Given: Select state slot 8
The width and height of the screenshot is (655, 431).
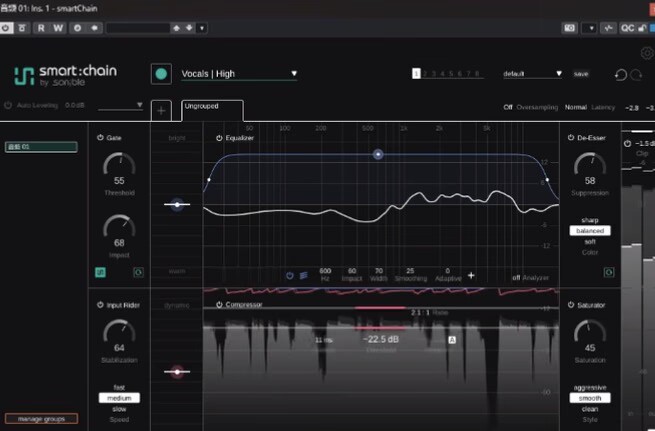Looking at the screenshot, I should pyautogui.click(x=477, y=74).
